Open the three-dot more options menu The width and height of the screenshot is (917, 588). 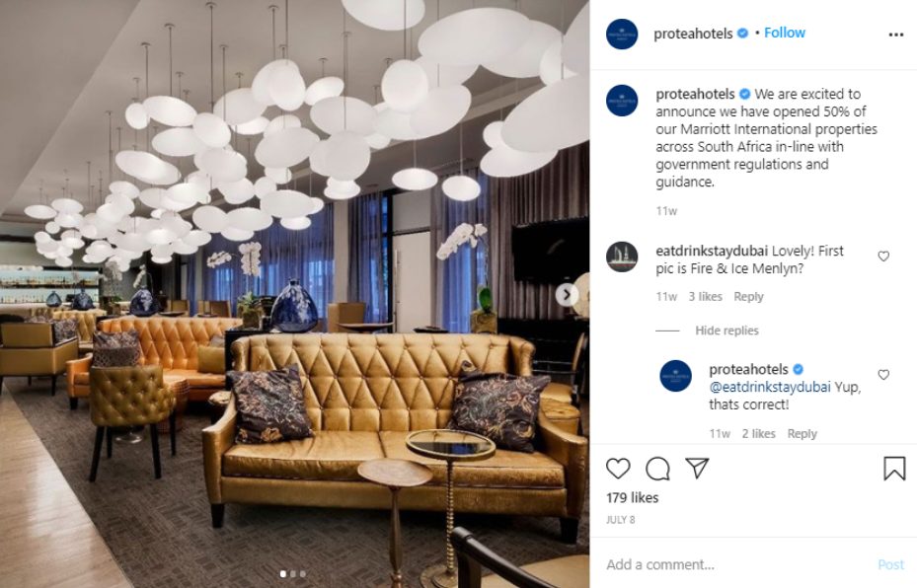pyautogui.click(x=896, y=35)
